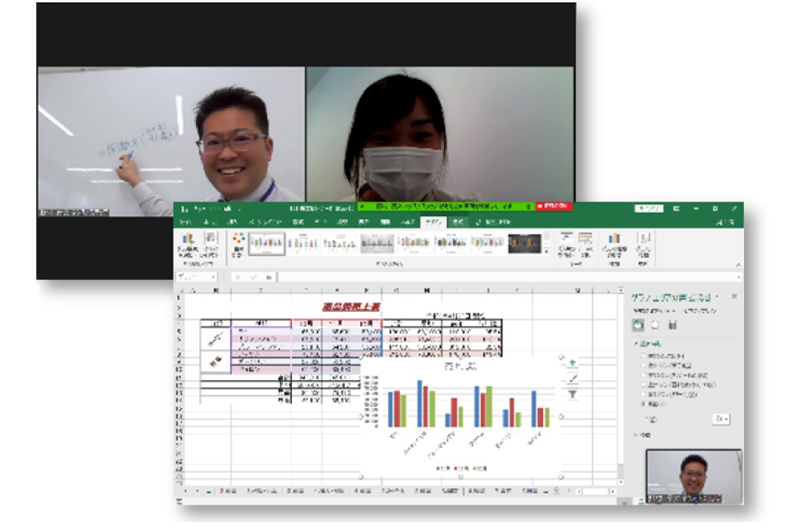
Task: Open the fill color dropdown in format pane
Action: coord(722,418)
